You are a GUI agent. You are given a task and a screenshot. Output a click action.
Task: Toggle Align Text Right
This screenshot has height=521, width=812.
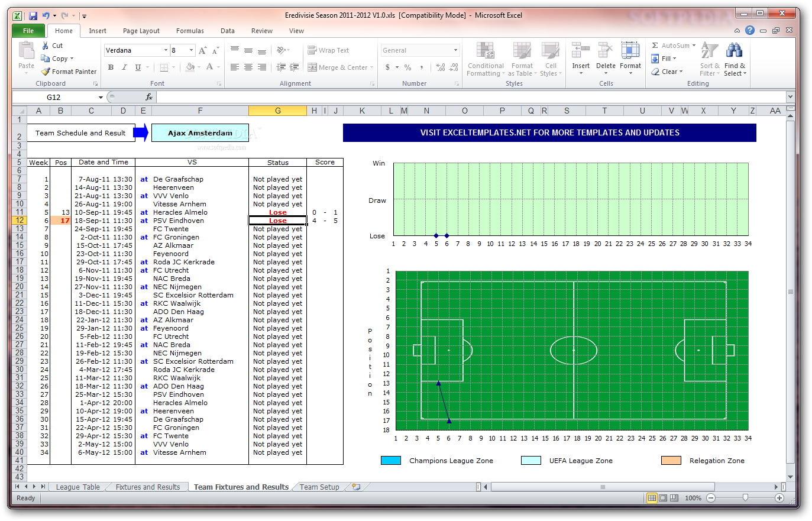262,67
